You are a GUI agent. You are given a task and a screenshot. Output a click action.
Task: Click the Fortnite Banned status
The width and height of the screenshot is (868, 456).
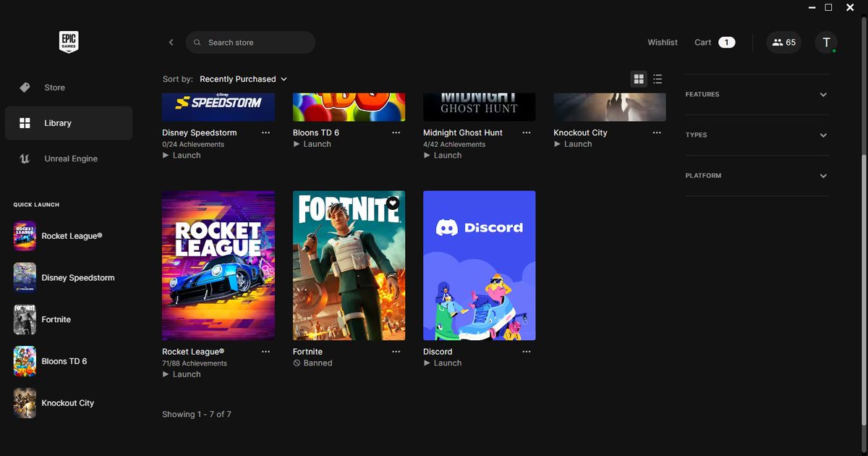pyautogui.click(x=312, y=363)
